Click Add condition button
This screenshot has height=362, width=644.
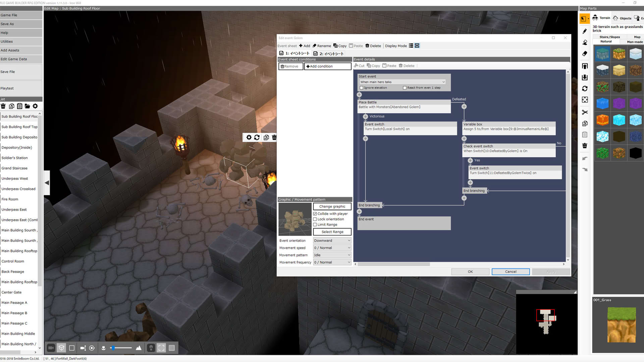click(327, 66)
